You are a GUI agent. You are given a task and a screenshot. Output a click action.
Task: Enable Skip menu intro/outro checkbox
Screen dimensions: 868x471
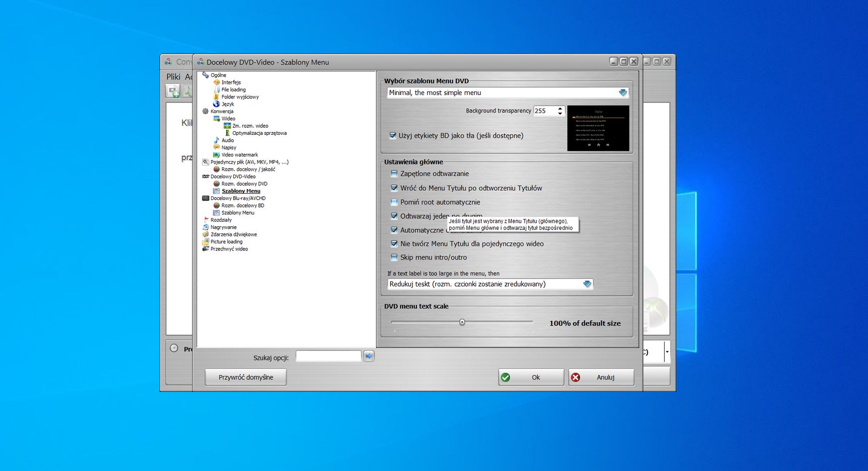coord(394,257)
